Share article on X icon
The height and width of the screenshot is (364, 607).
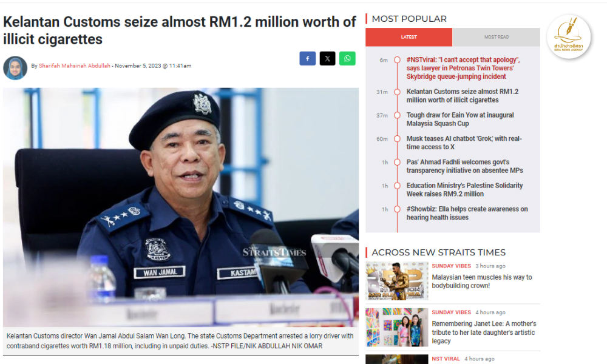tap(327, 58)
